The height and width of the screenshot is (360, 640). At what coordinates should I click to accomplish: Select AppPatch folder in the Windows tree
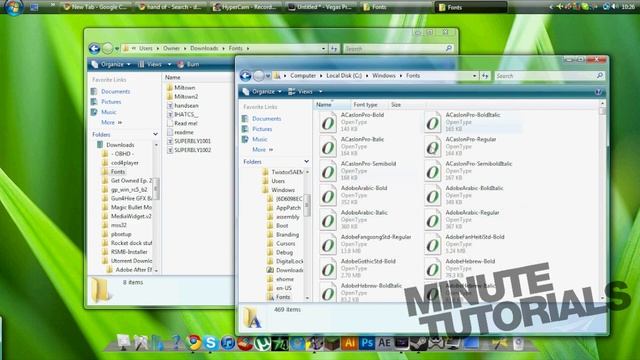pyautogui.click(x=288, y=208)
